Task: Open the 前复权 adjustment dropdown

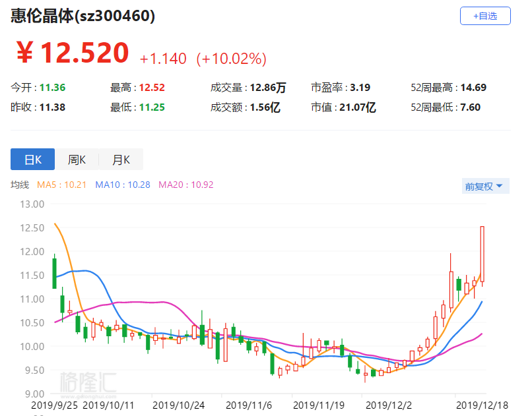Action: pos(486,186)
